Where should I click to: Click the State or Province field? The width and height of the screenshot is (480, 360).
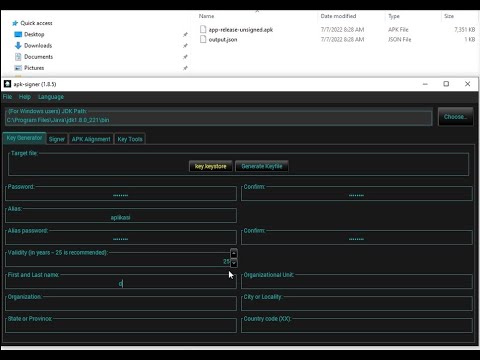pos(121,327)
